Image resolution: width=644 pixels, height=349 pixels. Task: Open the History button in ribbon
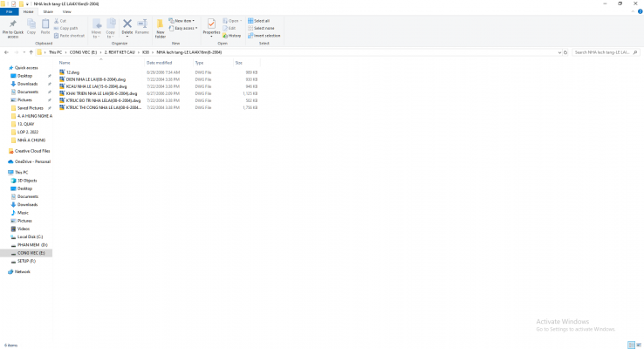click(234, 36)
